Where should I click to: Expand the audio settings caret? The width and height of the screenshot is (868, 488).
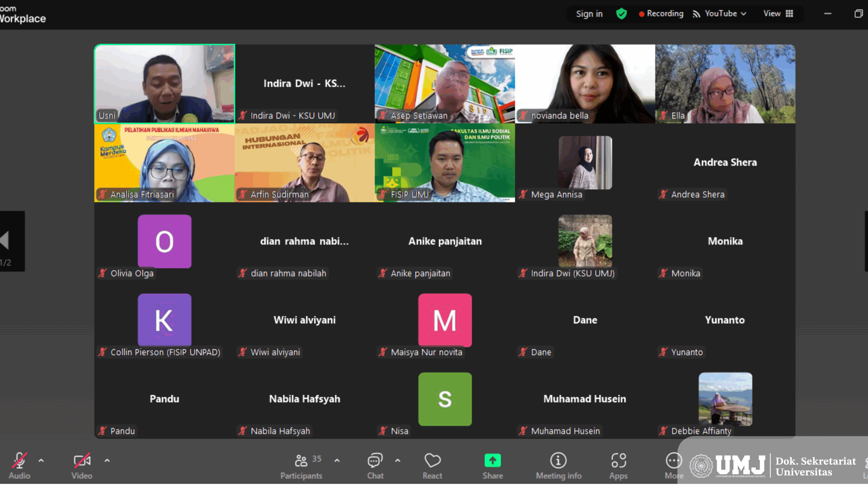click(x=41, y=461)
